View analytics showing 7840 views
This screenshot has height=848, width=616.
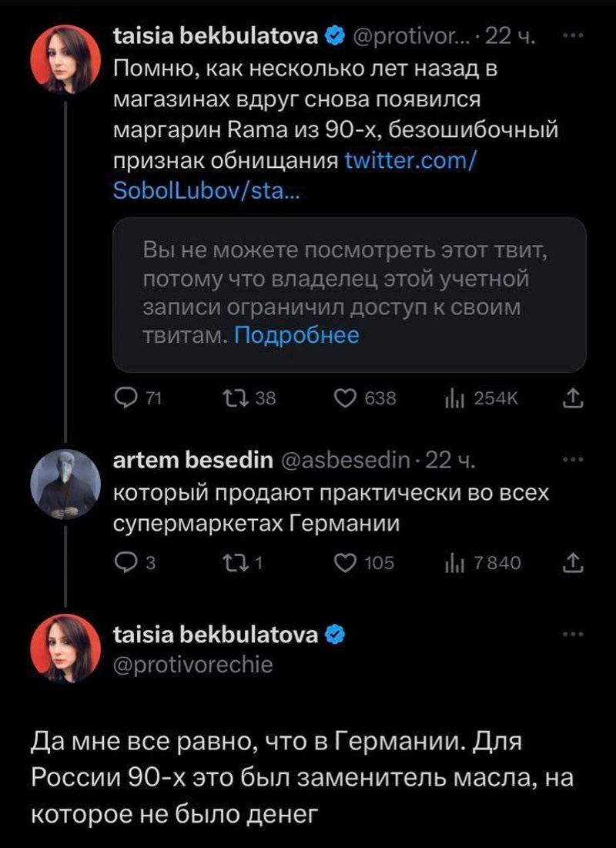[x=451, y=563]
